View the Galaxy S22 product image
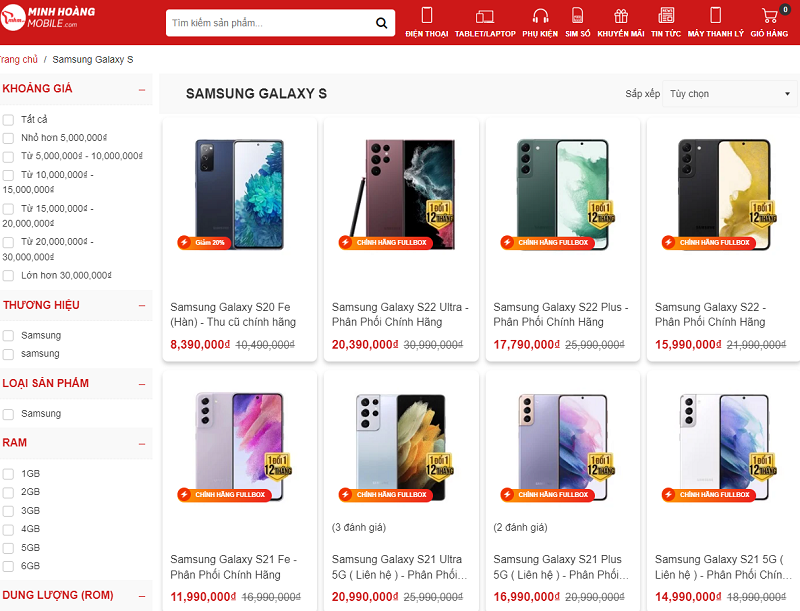This screenshot has height=611, width=800. (x=723, y=194)
